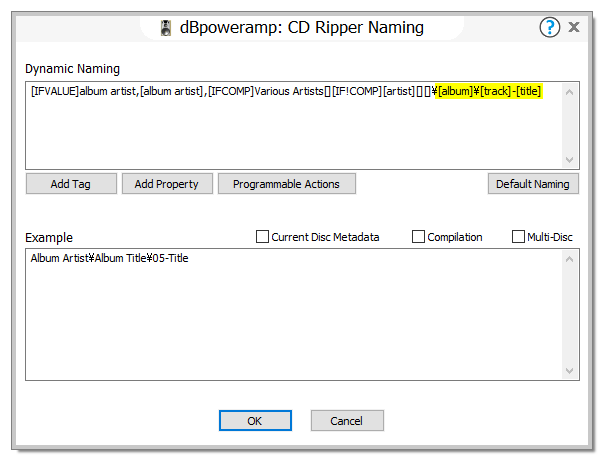606x467 pixels.
Task: Click the 'Album Artist¥Album Title¥05-Title' example text
Action: tap(109, 258)
